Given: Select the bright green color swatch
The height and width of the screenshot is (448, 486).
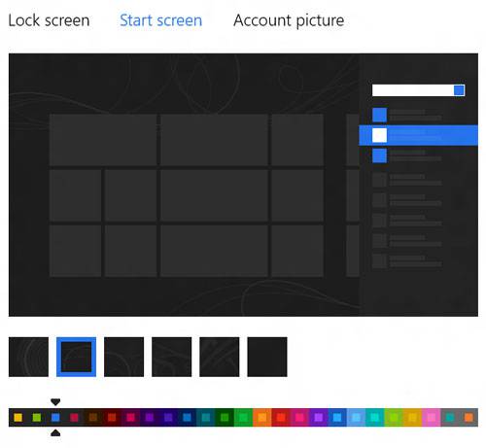Looking at the screenshot, I should pyautogui.click(x=243, y=417).
